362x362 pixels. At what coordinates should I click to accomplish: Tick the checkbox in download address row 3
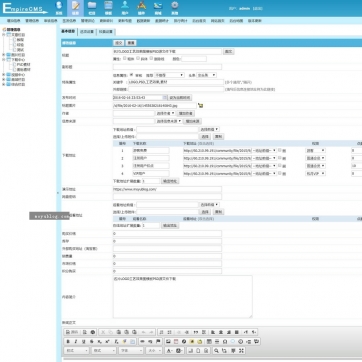click(280, 166)
